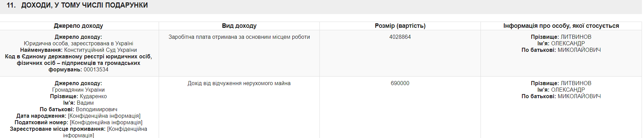The width and height of the screenshot is (644, 138).
Task: Click the amount 690000
Action: [400, 83]
